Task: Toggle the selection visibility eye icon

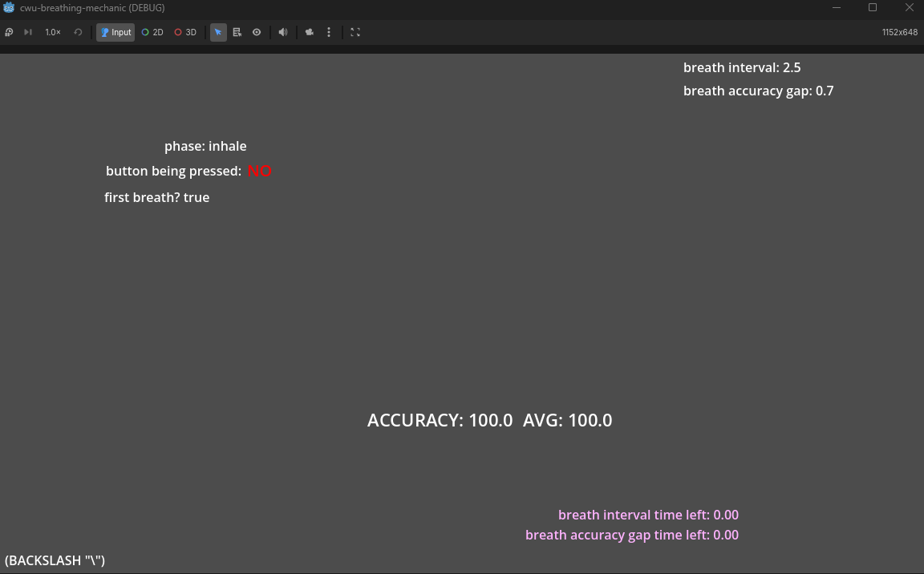Action: 257,32
